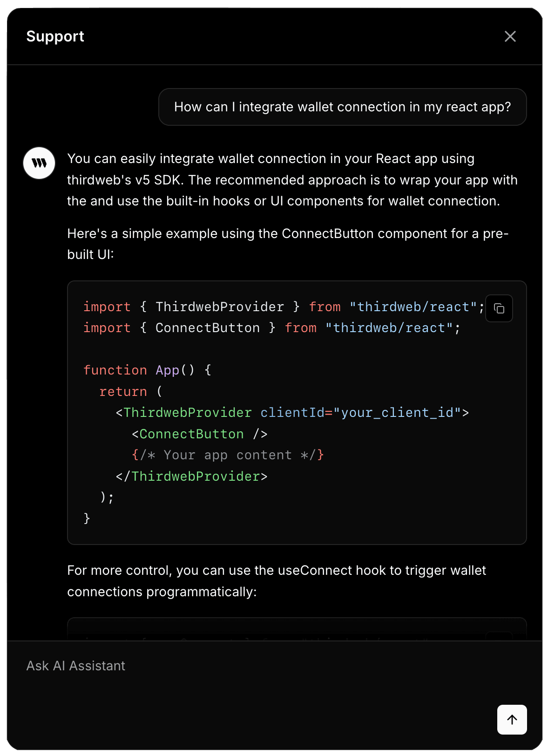Click the function App() declaration line
The width and height of the screenshot is (548, 756).
[x=147, y=370]
